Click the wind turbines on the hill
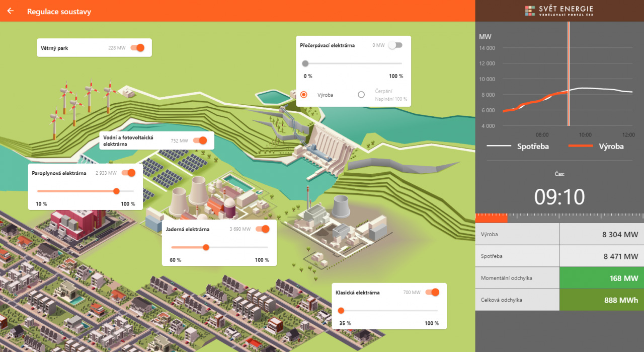This screenshot has width=644, height=352. 80,103
